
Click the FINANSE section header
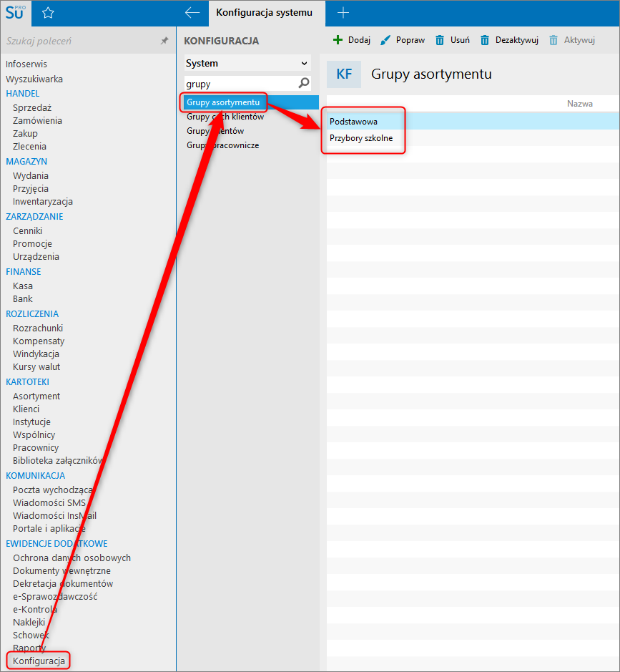point(24,272)
